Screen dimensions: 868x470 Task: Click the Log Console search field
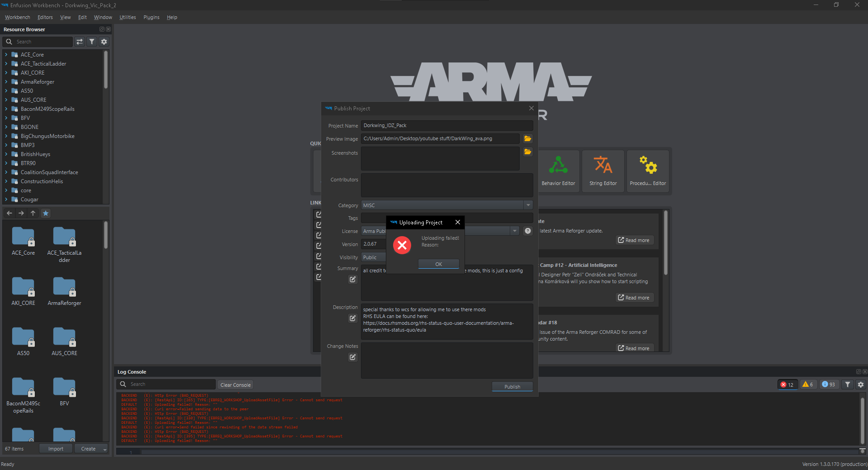[x=166, y=384]
